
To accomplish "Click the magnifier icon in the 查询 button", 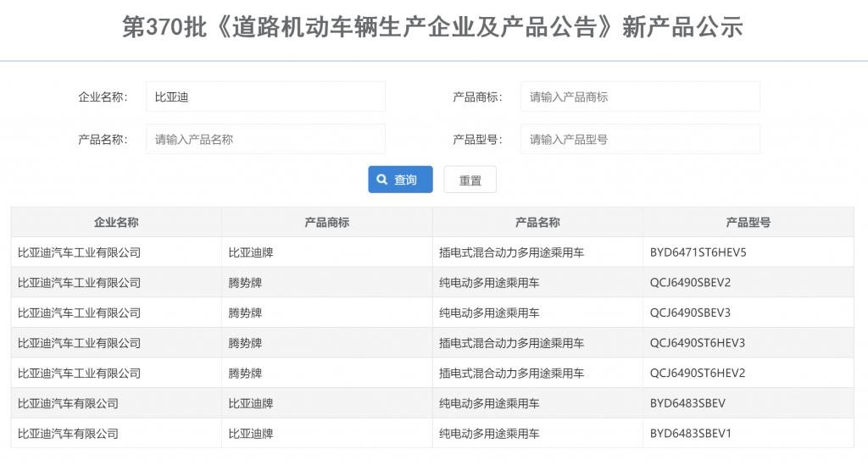I will 382,180.
